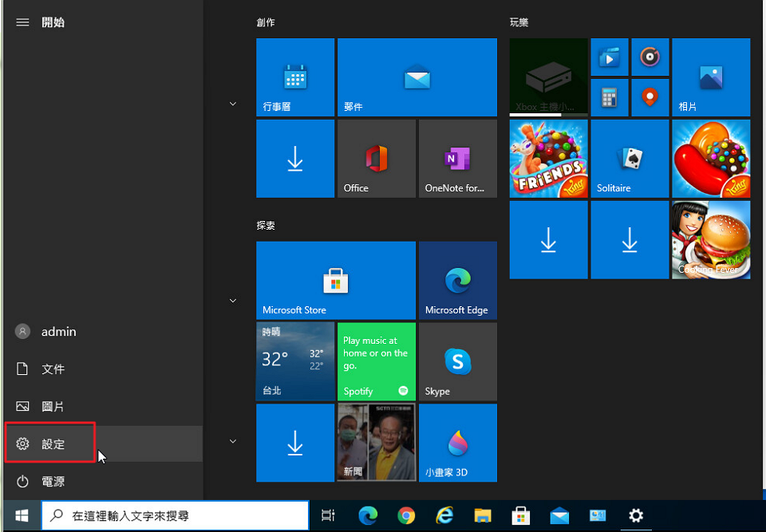Open the Solitaire tile
Viewport: 766px width, 532px height.
click(x=630, y=159)
